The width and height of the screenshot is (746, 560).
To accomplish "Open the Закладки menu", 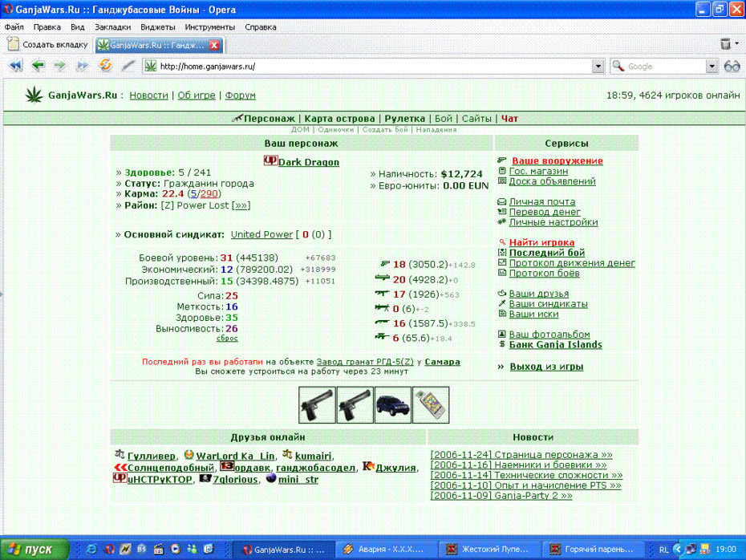I will 112,27.
